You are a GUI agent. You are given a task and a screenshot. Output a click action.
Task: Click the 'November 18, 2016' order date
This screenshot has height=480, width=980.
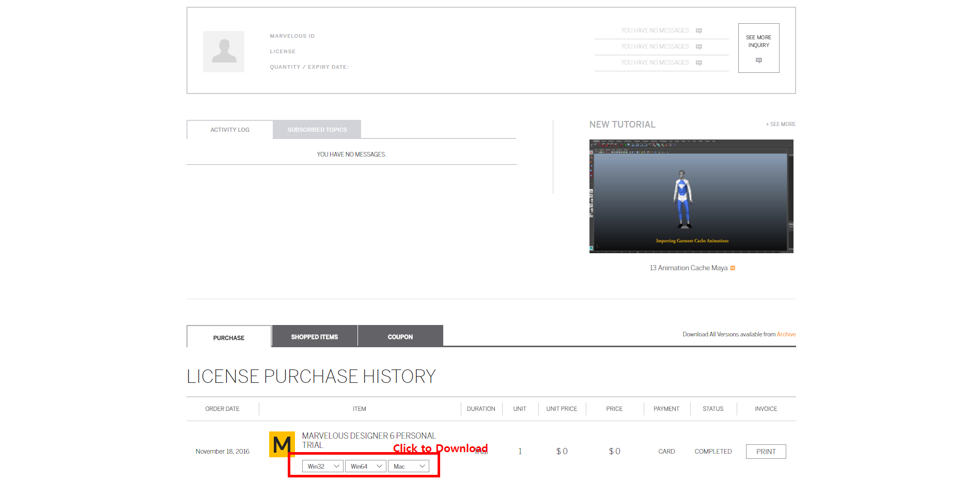tap(223, 451)
